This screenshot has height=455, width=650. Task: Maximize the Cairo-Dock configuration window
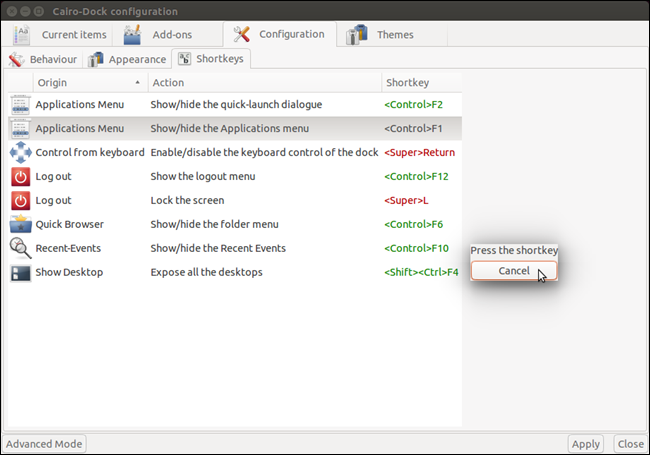pos(39,11)
